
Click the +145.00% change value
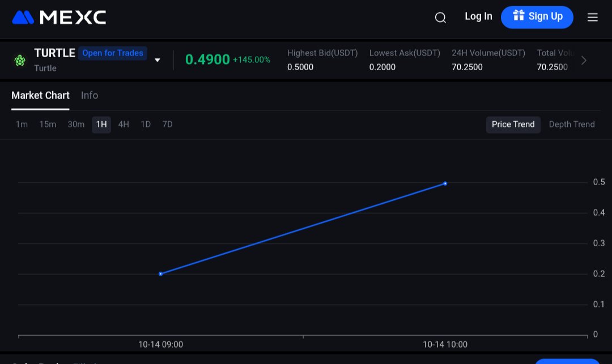pos(252,59)
